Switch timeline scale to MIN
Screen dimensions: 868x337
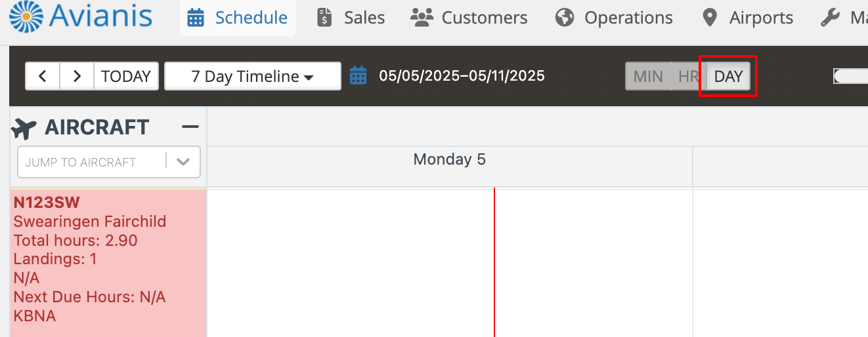coord(648,76)
